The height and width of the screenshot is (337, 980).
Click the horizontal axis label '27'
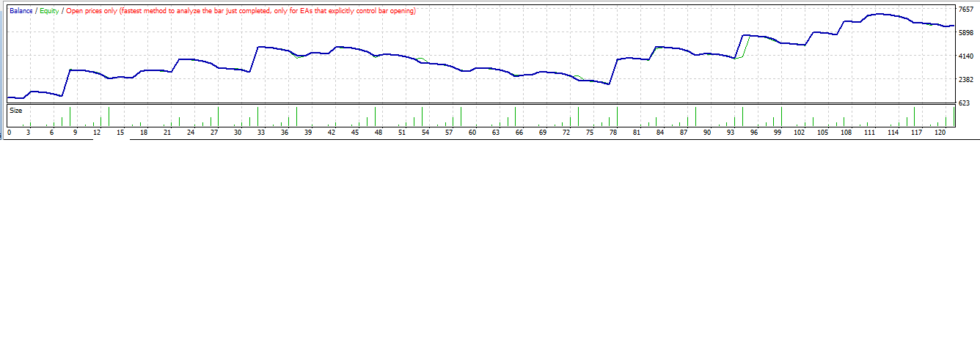click(x=214, y=133)
